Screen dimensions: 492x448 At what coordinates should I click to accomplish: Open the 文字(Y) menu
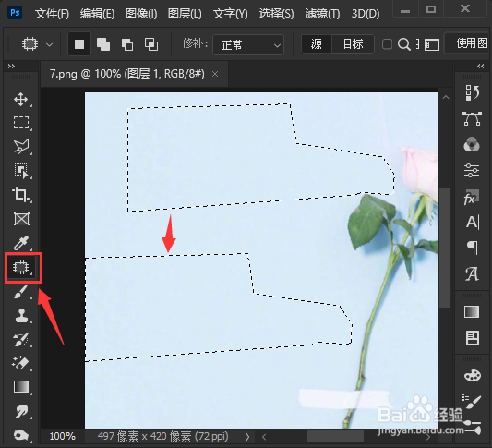tap(231, 14)
